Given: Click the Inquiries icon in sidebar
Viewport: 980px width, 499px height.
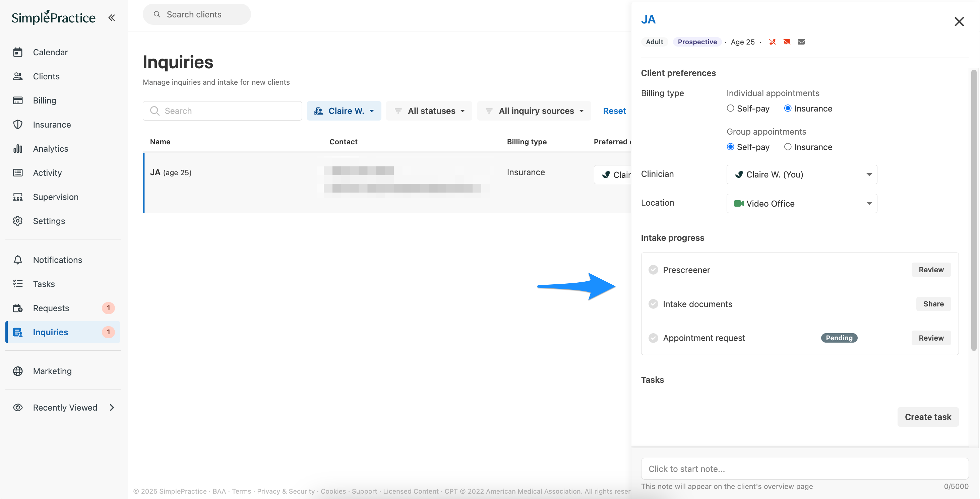Looking at the screenshot, I should coord(18,332).
